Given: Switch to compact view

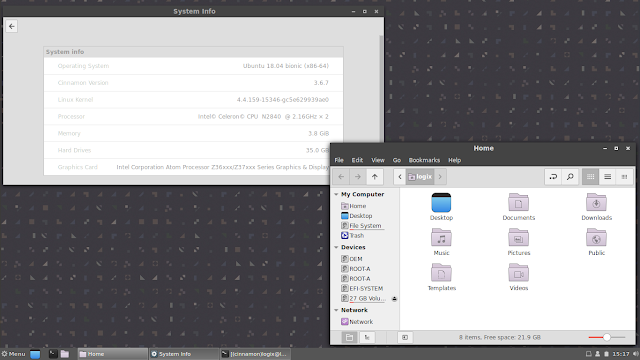Looking at the screenshot, I should pos(624,177).
